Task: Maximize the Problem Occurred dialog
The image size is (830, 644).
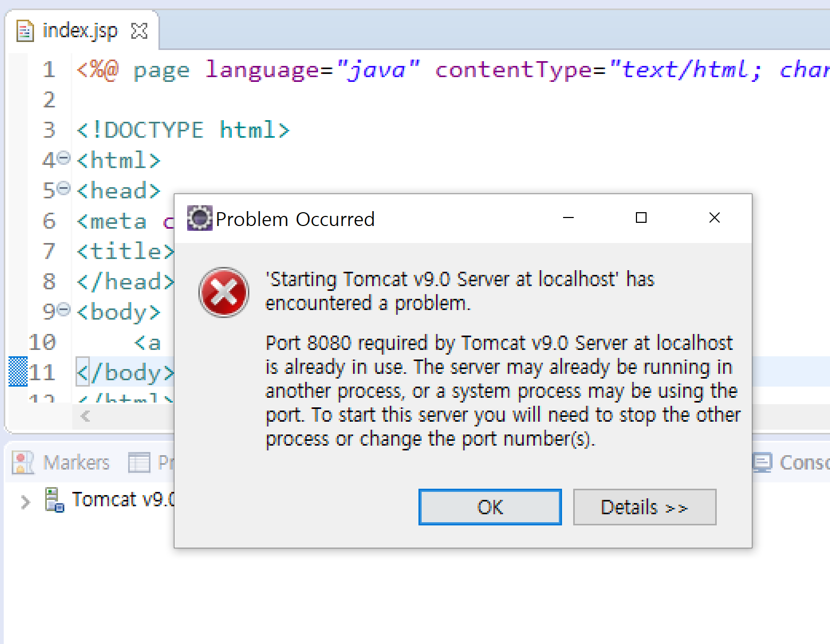Action: 641,218
